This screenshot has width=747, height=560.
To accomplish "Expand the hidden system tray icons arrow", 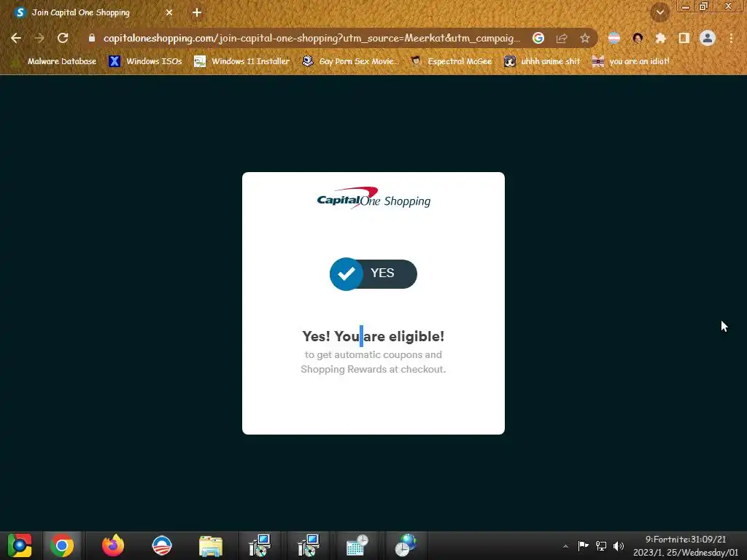I will (565, 546).
